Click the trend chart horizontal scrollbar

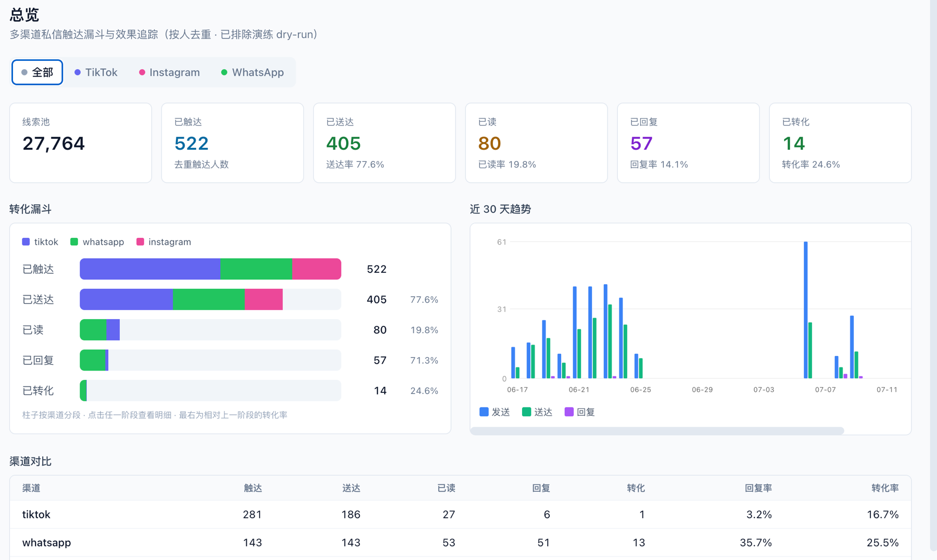tap(657, 431)
